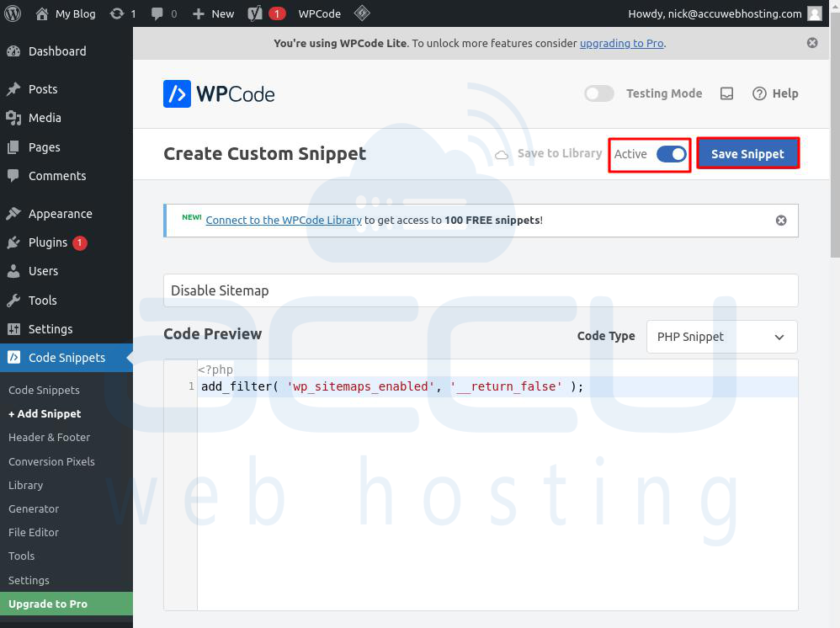840x628 pixels.
Task: Open the New item menu in admin bar
Action: (x=213, y=13)
